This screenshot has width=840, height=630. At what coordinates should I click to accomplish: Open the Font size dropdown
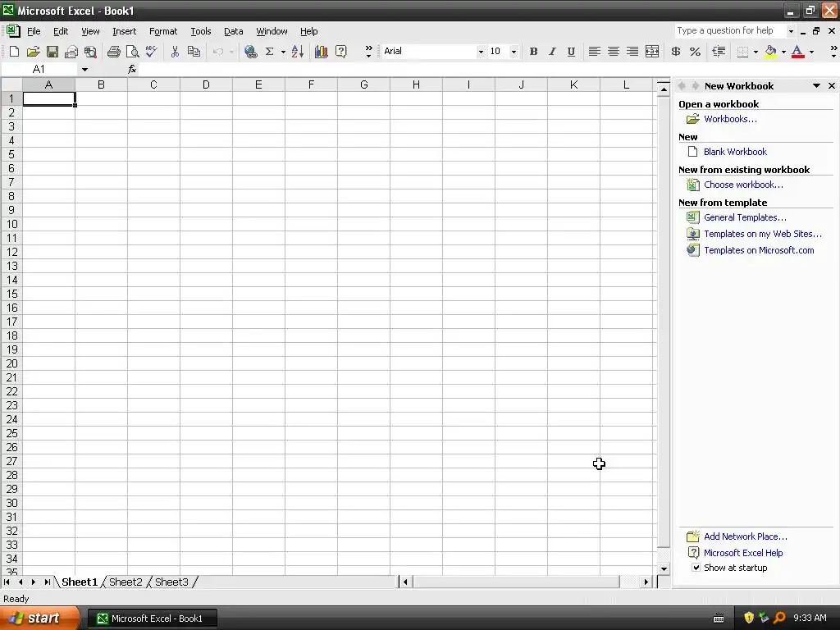[514, 52]
